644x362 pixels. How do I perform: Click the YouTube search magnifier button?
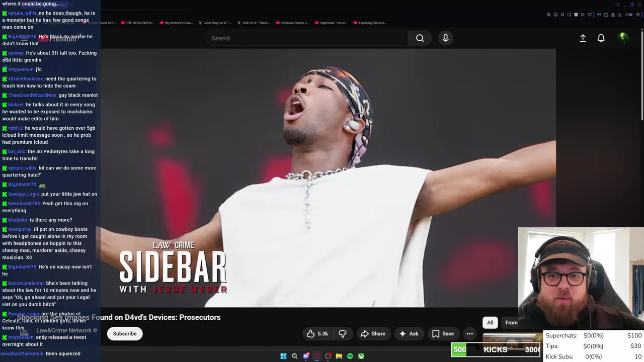[x=420, y=38]
